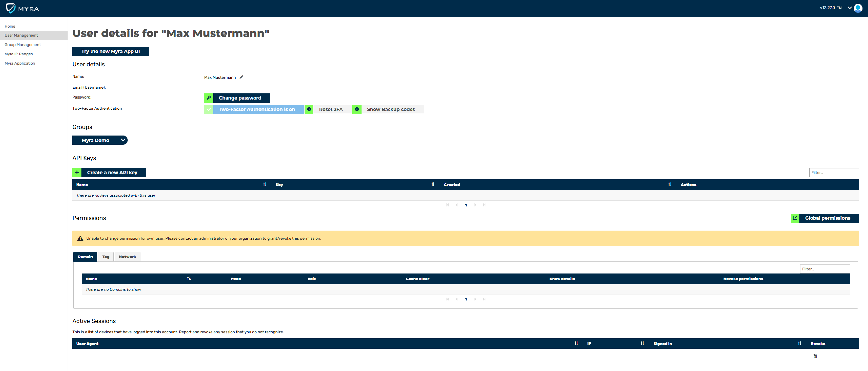
Task: Go to next page of API keys table
Action: click(x=475, y=205)
